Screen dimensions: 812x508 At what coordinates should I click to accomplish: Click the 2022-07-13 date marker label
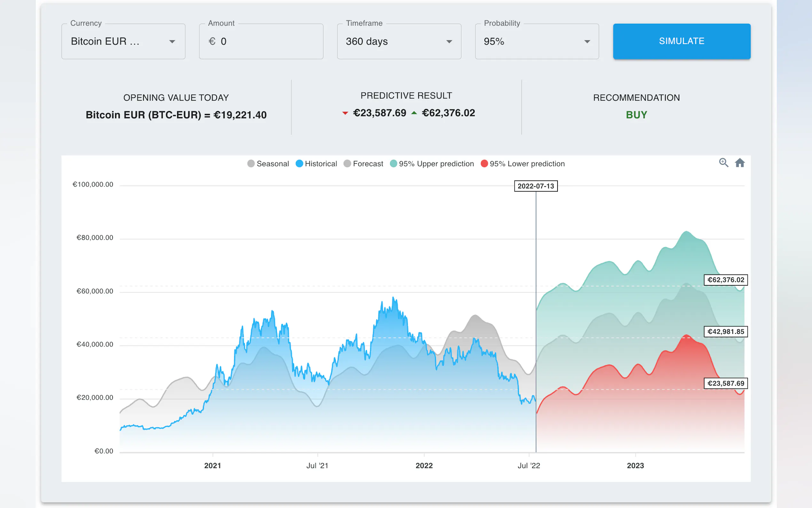pyautogui.click(x=535, y=186)
